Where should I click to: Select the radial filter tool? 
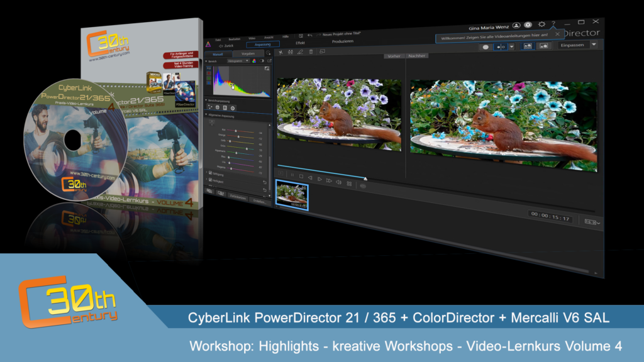point(233,108)
